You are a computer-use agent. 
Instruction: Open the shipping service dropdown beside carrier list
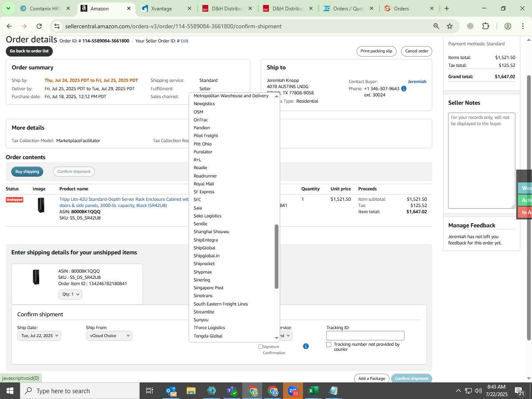tap(286, 336)
